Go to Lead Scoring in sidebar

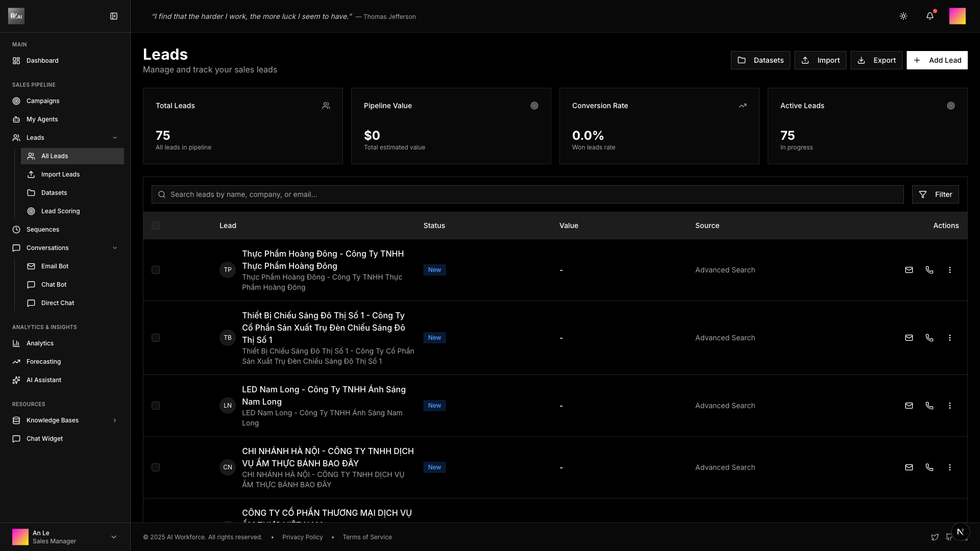60,211
